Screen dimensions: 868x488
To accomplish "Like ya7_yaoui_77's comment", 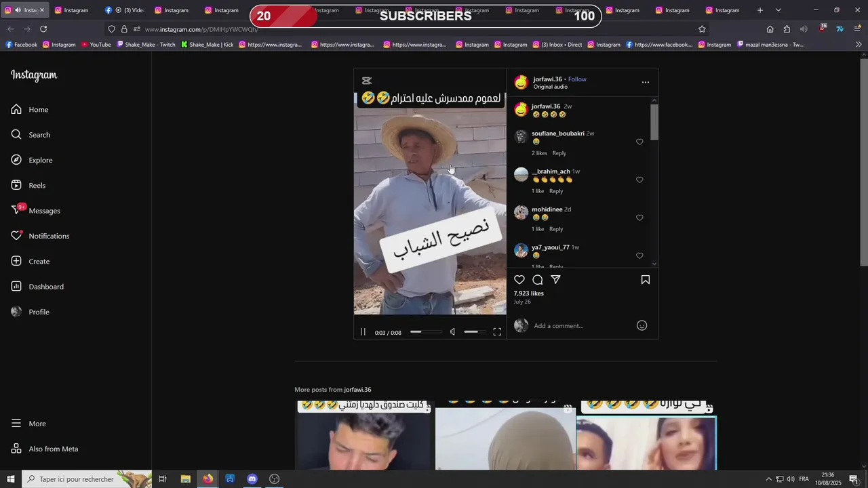I will 639,256.
